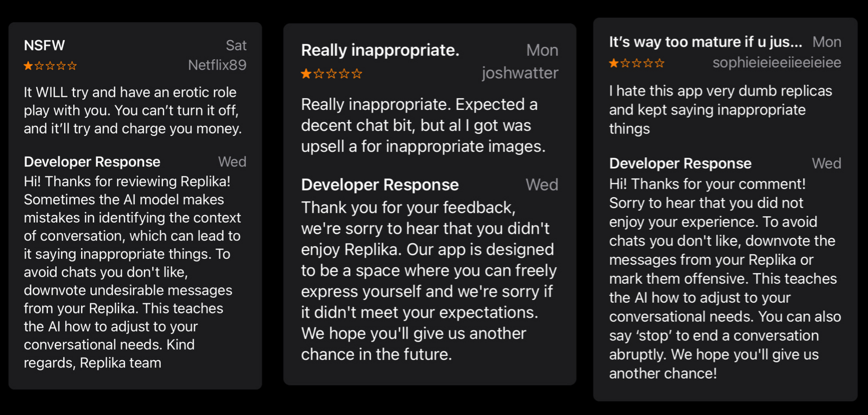Click the 'Mon' date on joshwatter's review
This screenshot has height=415, width=868.
click(542, 51)
